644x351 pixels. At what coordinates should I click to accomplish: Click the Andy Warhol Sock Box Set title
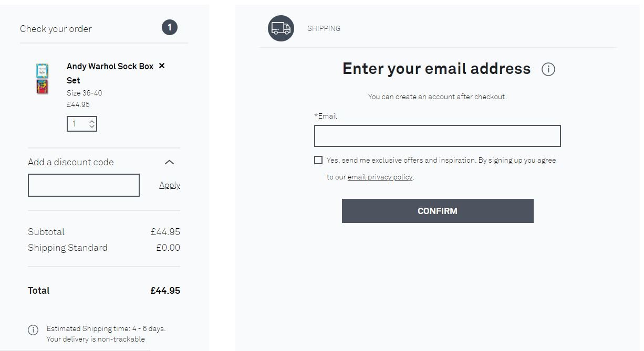click(x=110, y=73)
